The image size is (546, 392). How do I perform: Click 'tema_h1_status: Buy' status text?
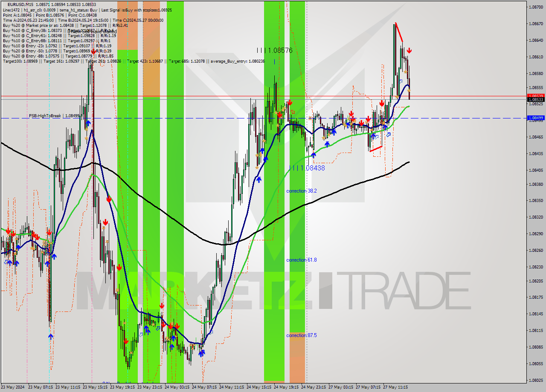click(x=79, y=9)
